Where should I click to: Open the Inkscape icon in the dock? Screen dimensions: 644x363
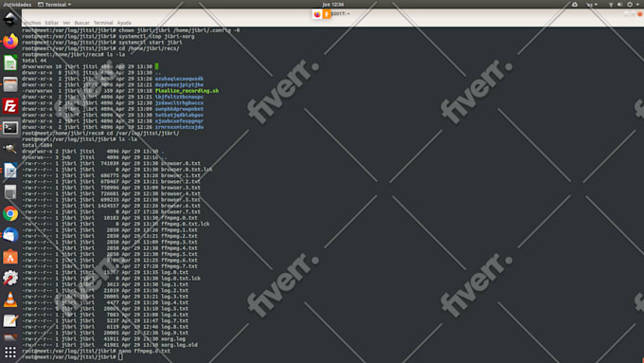(x=10, y=19)
